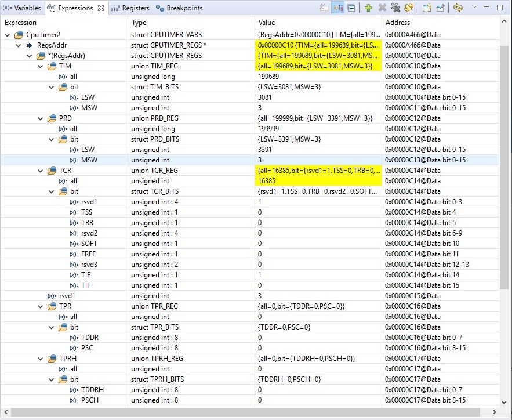Image resolution: width=512 pixels, height=420 pixels.
Task: Collapse the TIM union node
Action: 41,66
